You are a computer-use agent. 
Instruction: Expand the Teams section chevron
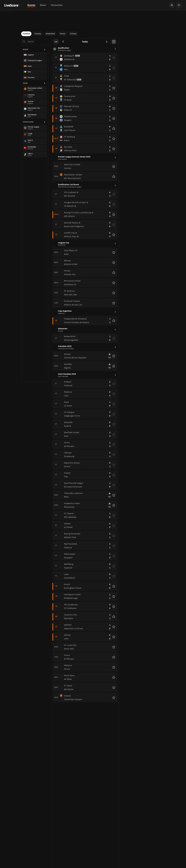click(x=45, y=83)
